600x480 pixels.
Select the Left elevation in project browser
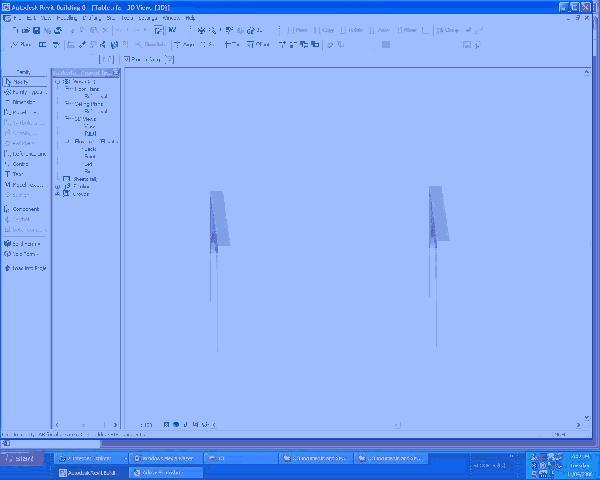(x=88, y=164)
